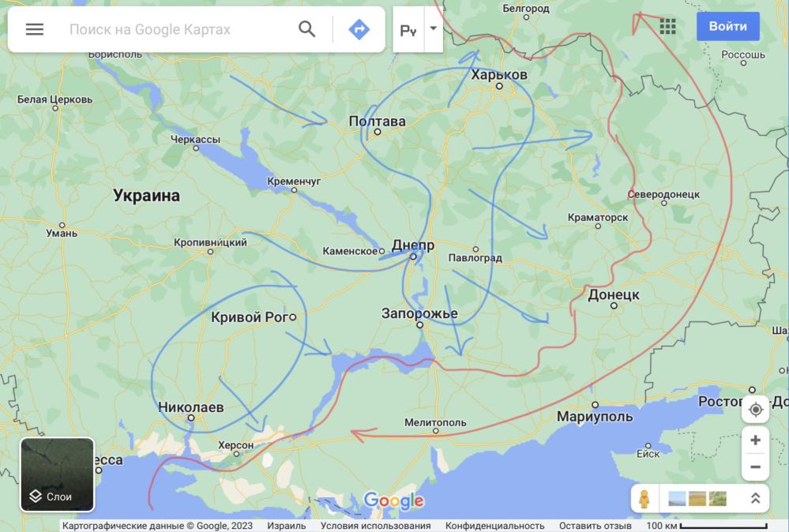Open the Google apps grid
Screen dimensions: 789x532
point(667,27)
